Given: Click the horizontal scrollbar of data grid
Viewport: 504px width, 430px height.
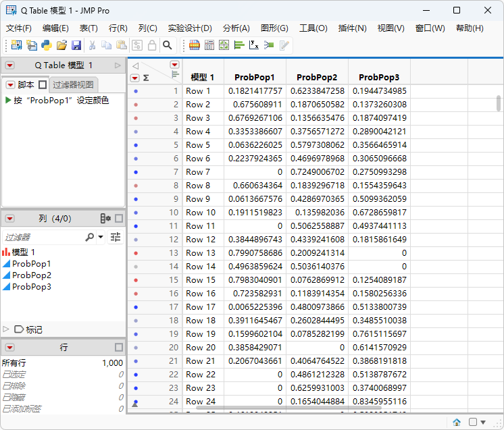Looking at the screenshot, I should click(288, 408).
